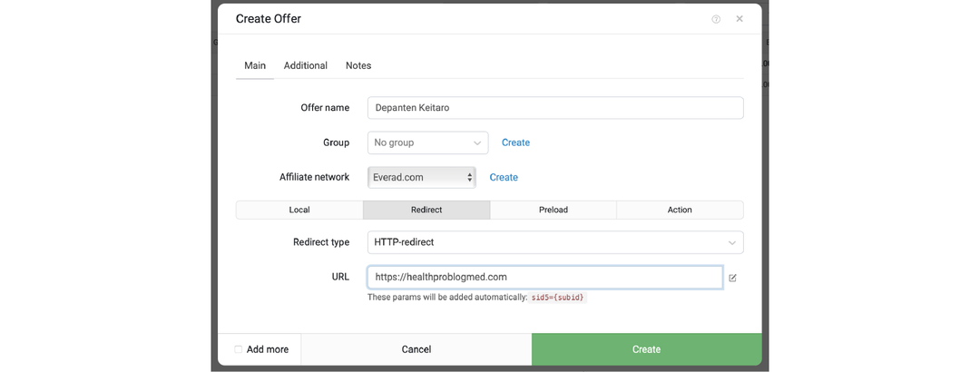Click Create link next to Group
The width and height of the screenshot is (980, 372).
tap(515, 142)
